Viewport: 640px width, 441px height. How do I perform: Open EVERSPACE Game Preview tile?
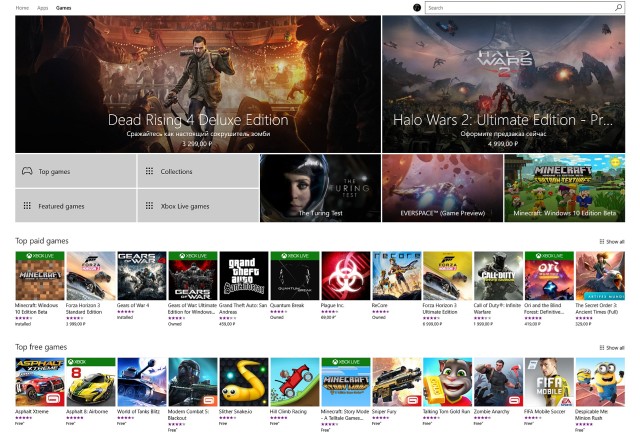click(442, 188)
